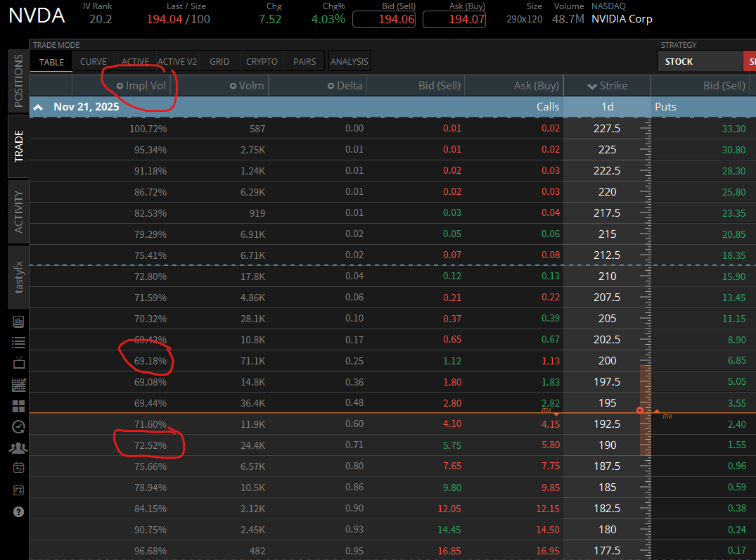The width and height of the screenshot is (756, 560).
Task: Click the calls Bid (Sell) column header
Action: pos(440,86)
